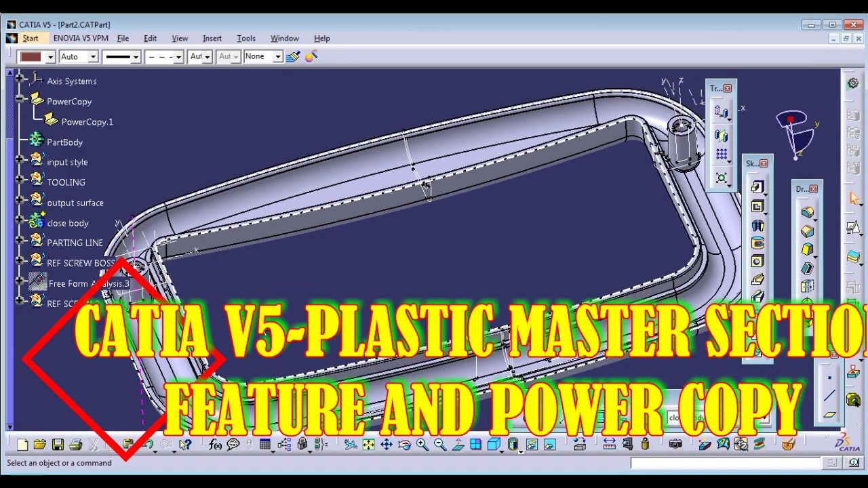
Task: Click the Open file folder icon
Action: point(40,445)
